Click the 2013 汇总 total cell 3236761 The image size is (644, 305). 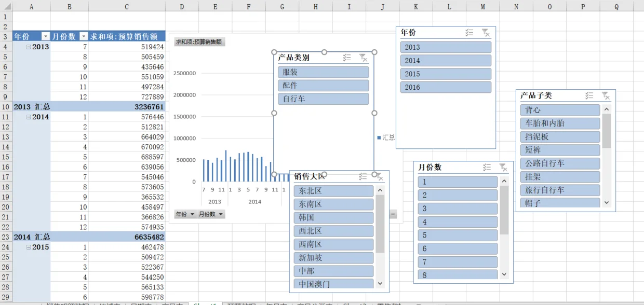127,107
